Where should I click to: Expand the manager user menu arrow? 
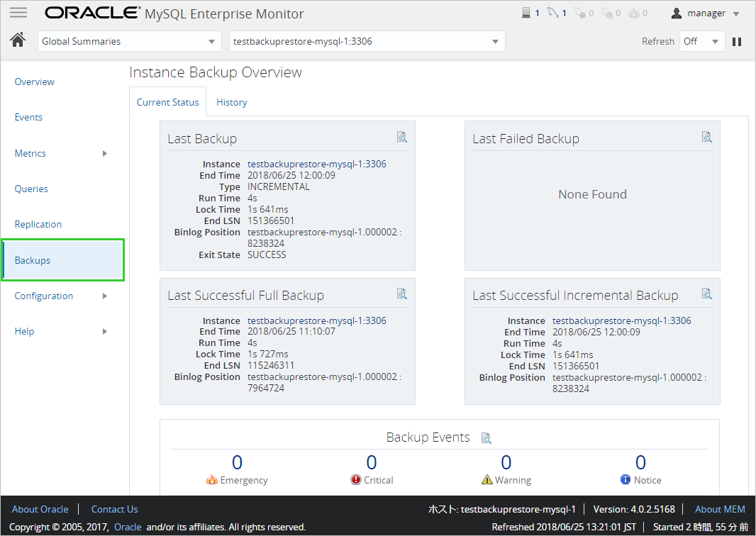(736, 14)
